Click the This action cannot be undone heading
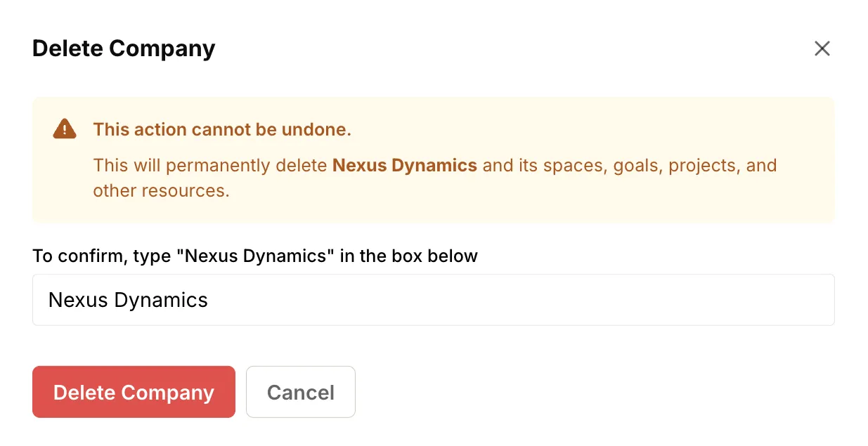Image resolution: width=868 pixels, height=446 pixels. tap(222, 129)
